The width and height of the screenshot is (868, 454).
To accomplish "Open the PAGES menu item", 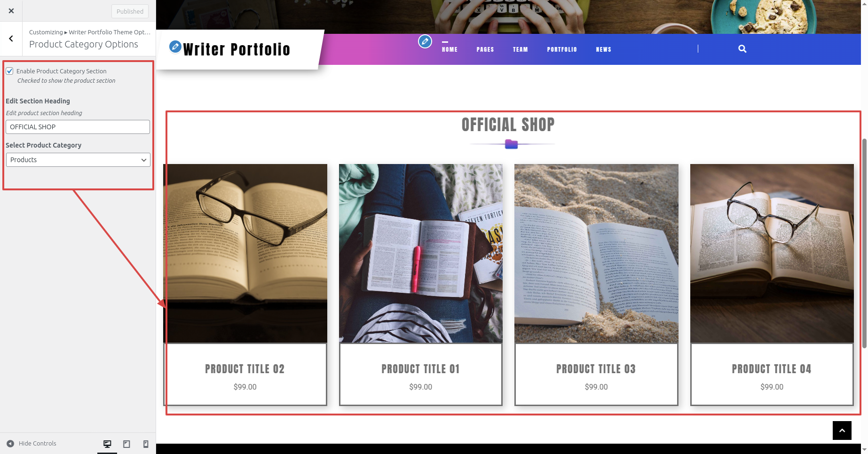I will [x=485, y=49].
